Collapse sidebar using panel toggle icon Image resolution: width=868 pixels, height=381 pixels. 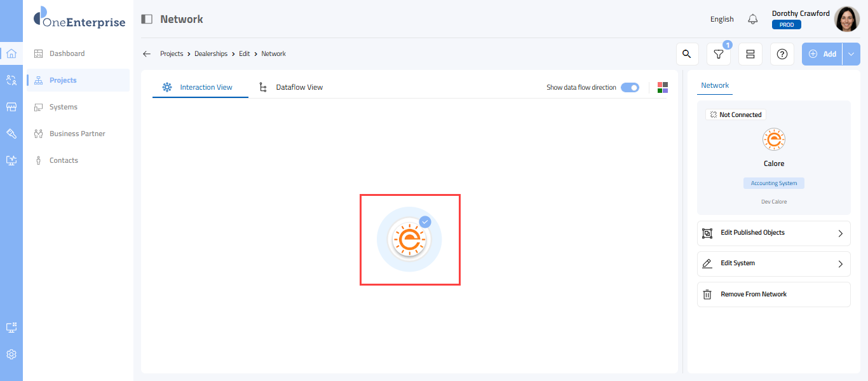point(147,19)
